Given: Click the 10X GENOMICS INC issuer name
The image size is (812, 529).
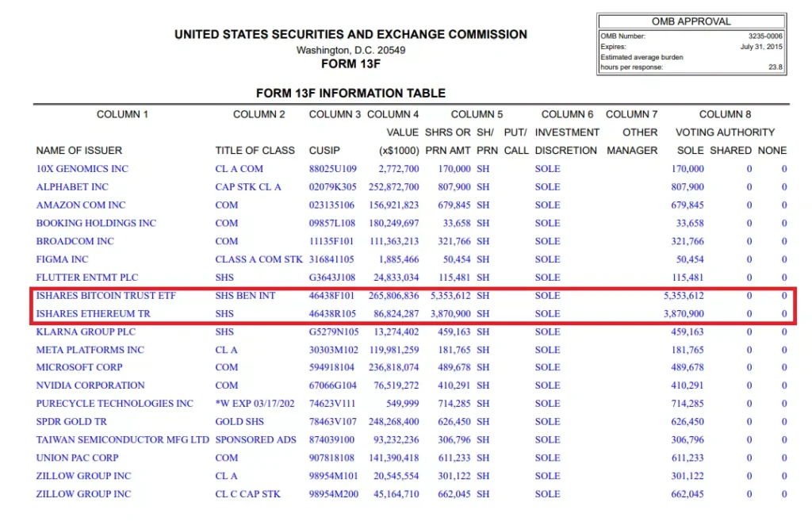Looking at the screenshot, I should 82,169.
